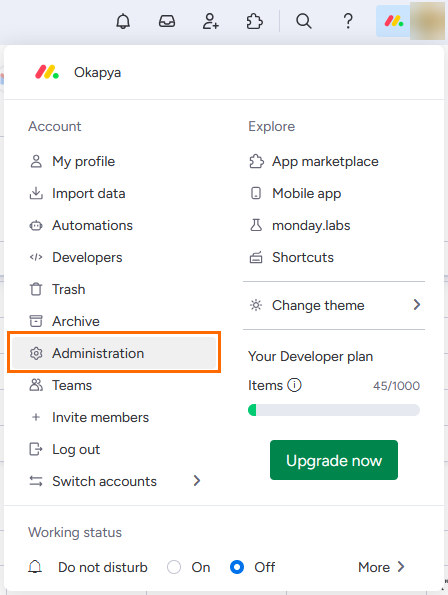Select the Do not disturb On radio

[174, 567]
